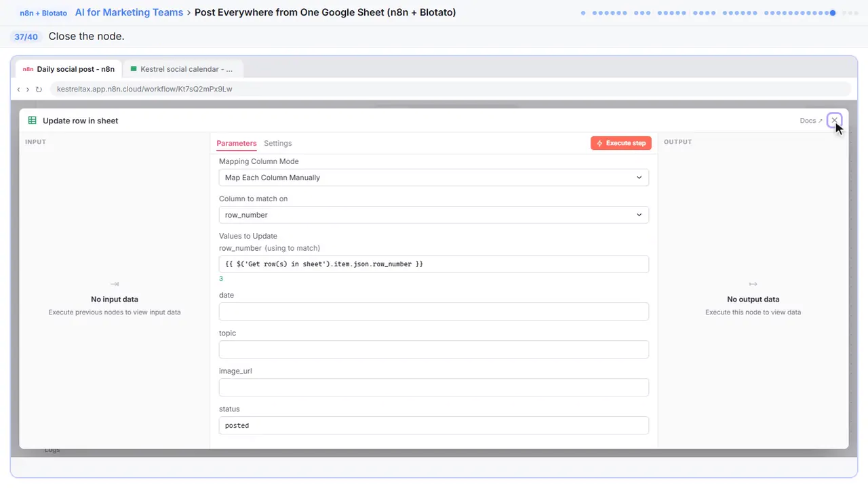Click the Execute step button
Image resolution: width=868 pixels, height=488 pixels.
[621, 143]
